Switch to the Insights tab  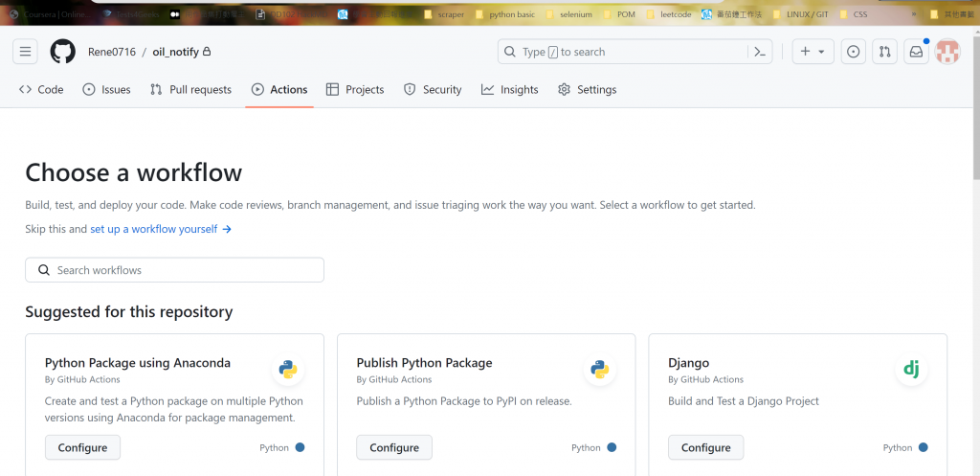click(x=510, y=90)
